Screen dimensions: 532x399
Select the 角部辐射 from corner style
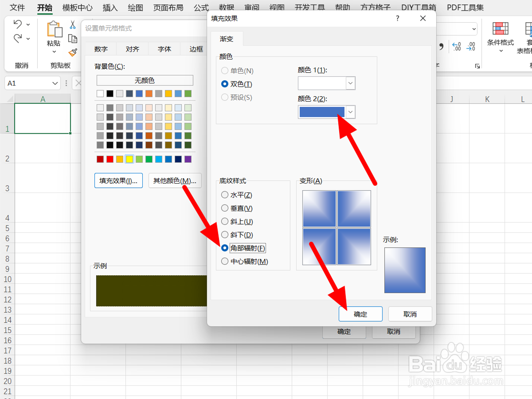(x=225, y=248)
